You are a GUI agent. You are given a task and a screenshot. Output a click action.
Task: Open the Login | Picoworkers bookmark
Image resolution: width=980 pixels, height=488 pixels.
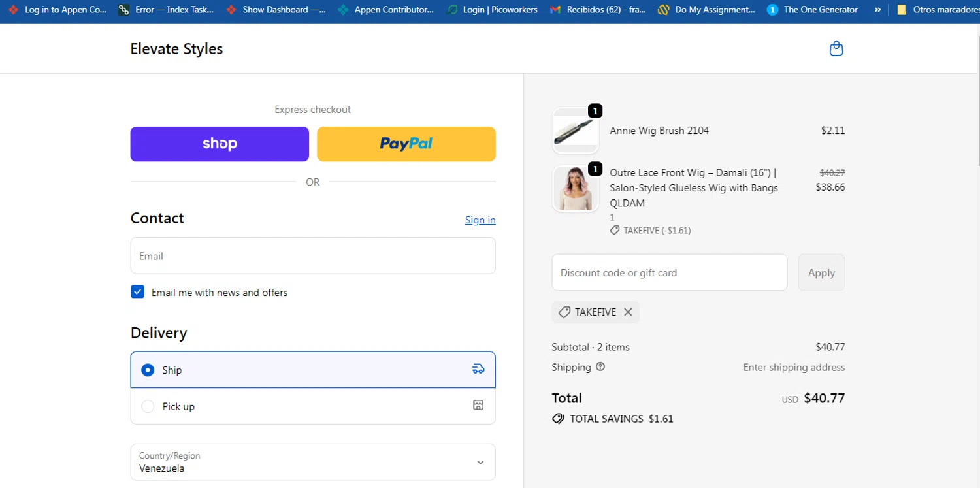click(x=492, y=10)
